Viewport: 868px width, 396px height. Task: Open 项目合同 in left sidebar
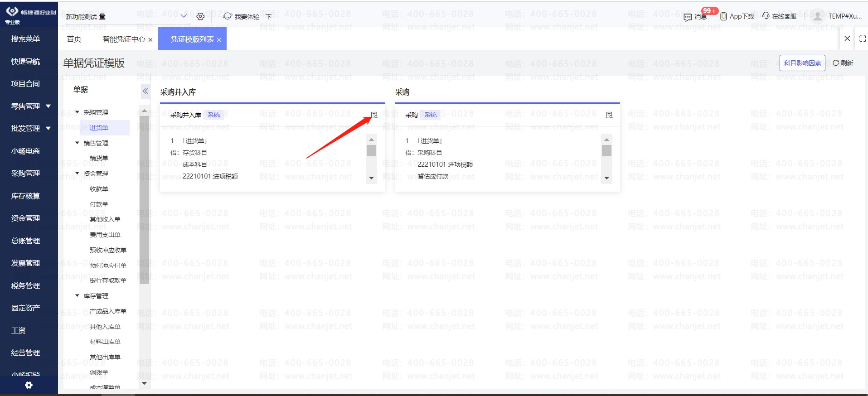coord(25,84)
